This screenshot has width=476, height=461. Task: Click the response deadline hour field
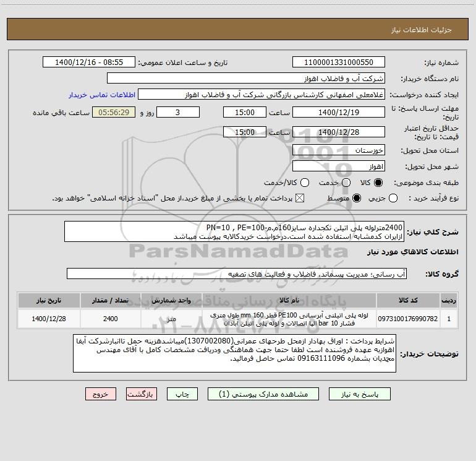pyautogui.click(x=245, y=112)
